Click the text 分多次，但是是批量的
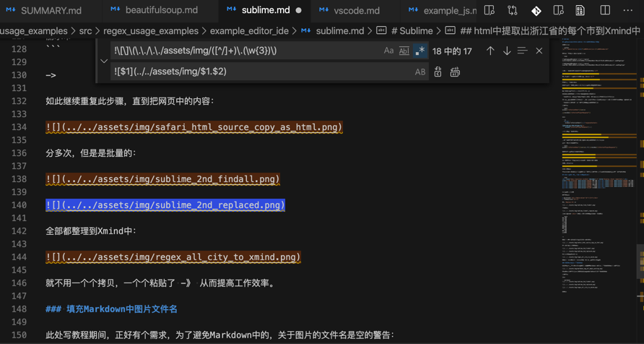Image resolution: width=644 pixels, height=344 pixels. pyautogui.click(x=91, y=153)
